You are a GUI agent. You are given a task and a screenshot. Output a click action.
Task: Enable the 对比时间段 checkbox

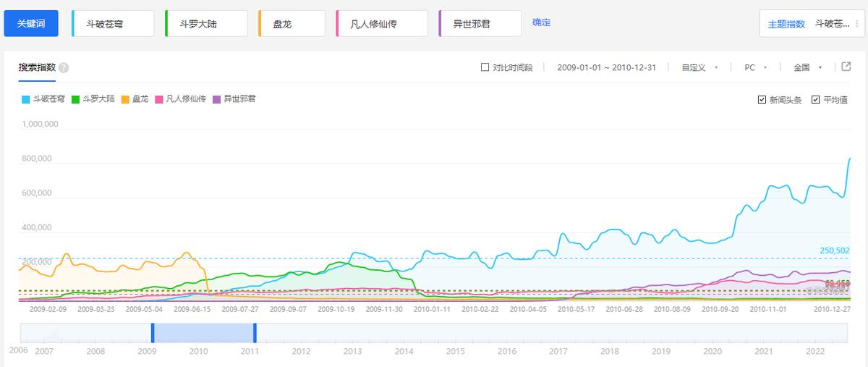[485, 68]
